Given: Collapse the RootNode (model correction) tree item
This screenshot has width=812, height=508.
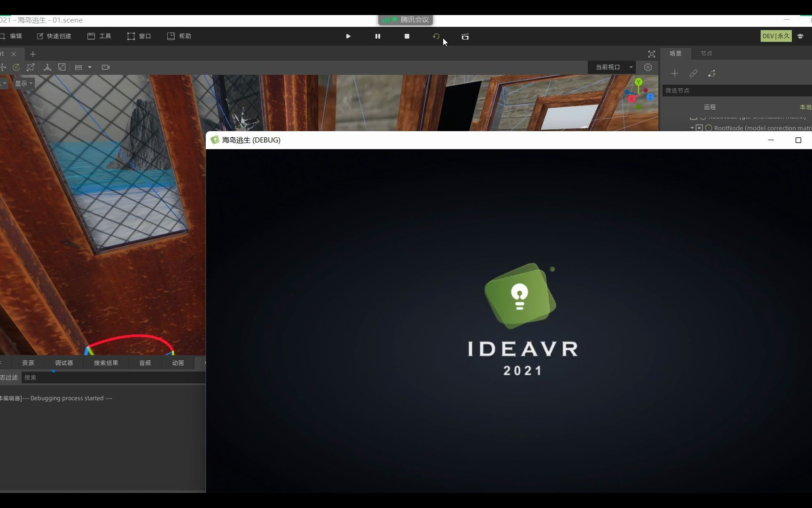Looking at the screenshot, I should [692, 128].
